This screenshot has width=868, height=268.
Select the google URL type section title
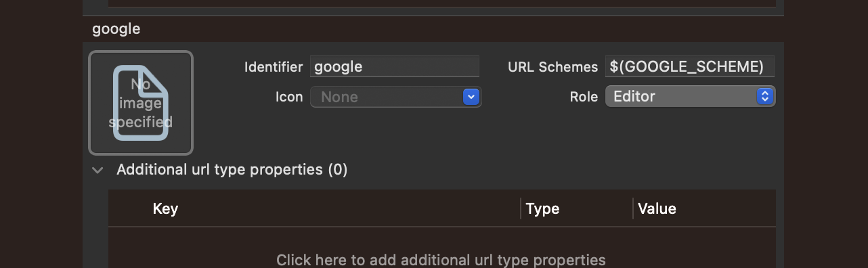(x=116, y=29)
